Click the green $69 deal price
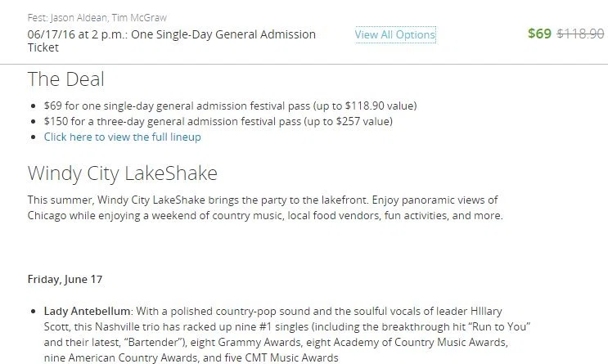The width and height of the screenshot is (608, 364). (x=539, y=34)
